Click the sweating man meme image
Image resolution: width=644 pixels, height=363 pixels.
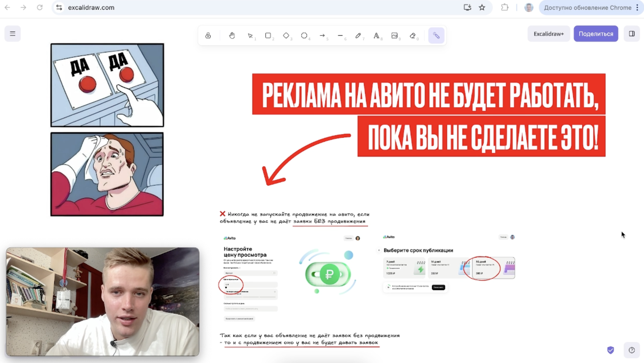(107, 174)
